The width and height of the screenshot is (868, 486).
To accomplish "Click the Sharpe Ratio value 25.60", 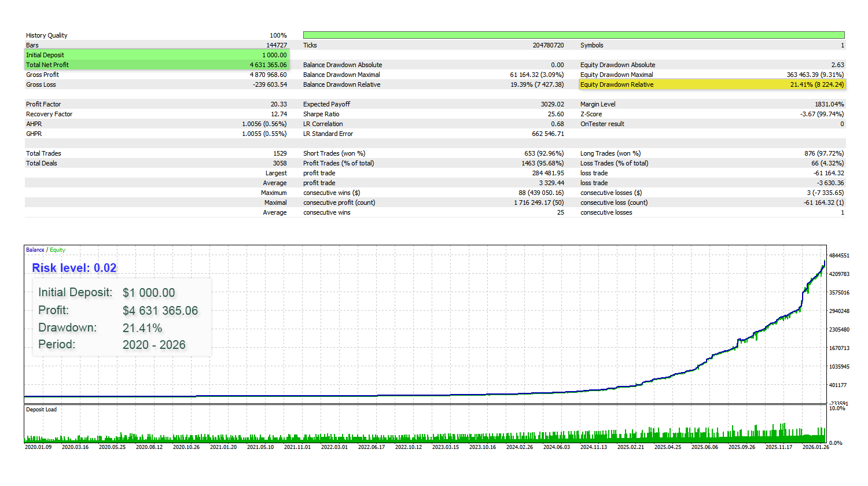I will pos(556,114).
